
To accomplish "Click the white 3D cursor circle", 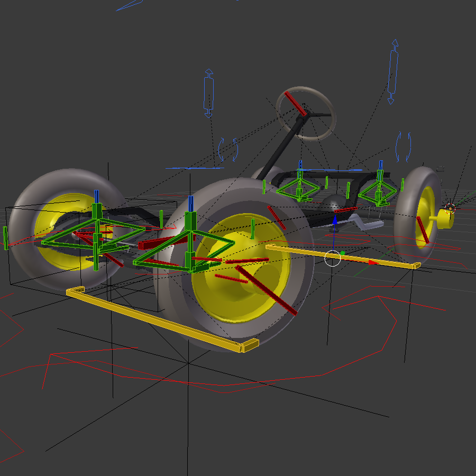I will [x=333, y=258].
